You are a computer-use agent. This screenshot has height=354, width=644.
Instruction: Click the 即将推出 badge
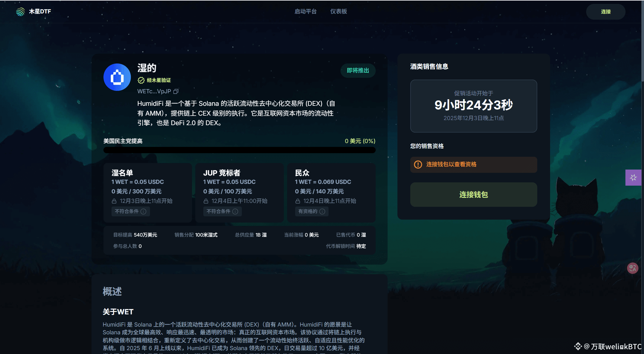pos(358,71)
